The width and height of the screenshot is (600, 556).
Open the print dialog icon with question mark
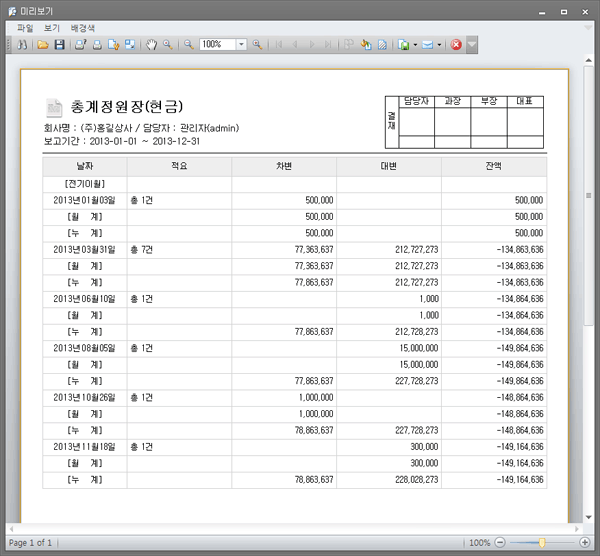click(x=81, y=45)
